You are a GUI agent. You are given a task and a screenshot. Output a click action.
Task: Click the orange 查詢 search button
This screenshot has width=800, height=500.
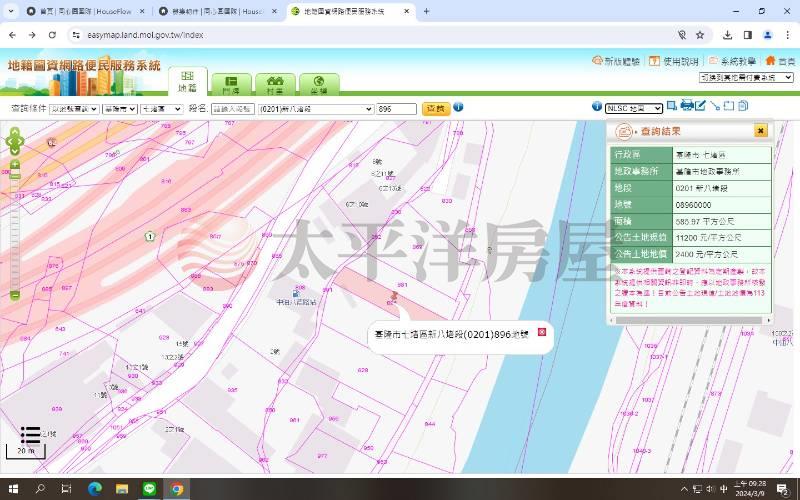pos(435,108)
